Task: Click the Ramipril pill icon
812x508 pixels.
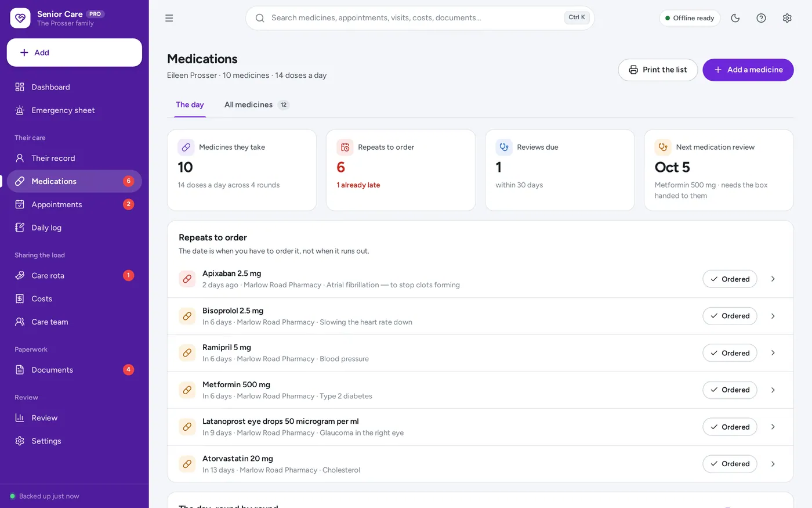Action: pos(187,353)
